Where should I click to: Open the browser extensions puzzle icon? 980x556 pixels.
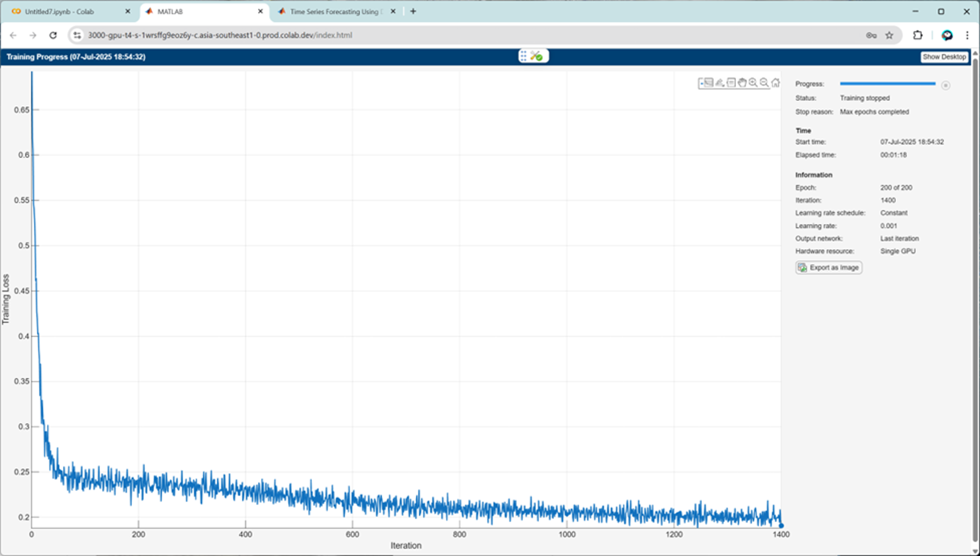(917, 35)
